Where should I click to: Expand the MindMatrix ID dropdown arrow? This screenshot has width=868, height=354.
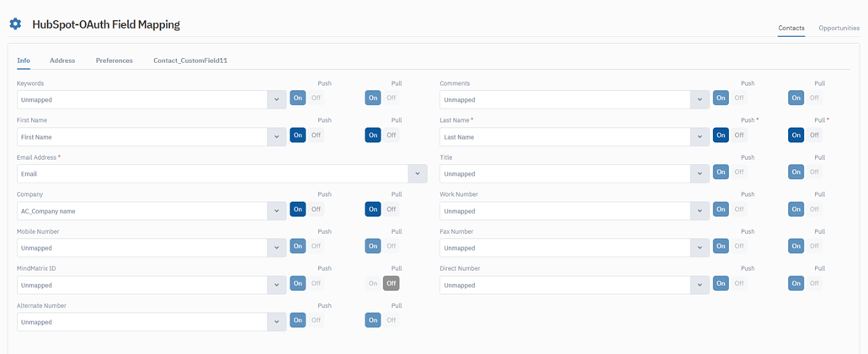277,285
